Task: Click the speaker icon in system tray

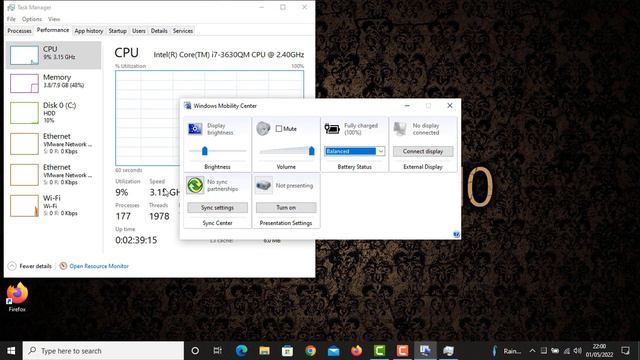Action: (x=577, y=351)
